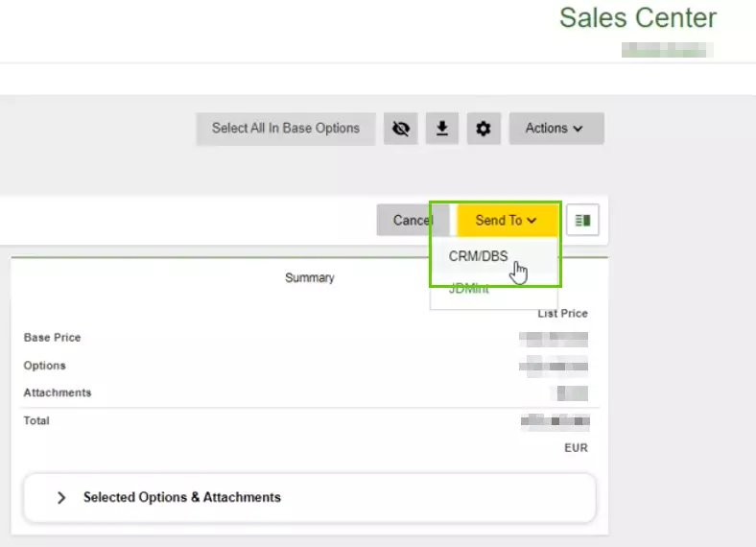Toggle the side panel layout icon
Screen dimensions: 756x547
point(582,220)
